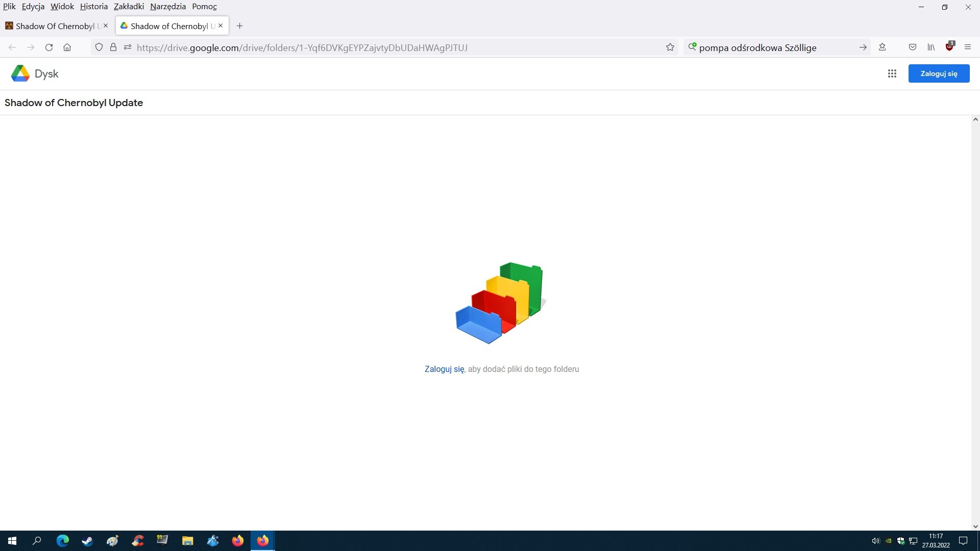
Task: Open the Firefox hamburger menu
Action: tap(968, 47)
